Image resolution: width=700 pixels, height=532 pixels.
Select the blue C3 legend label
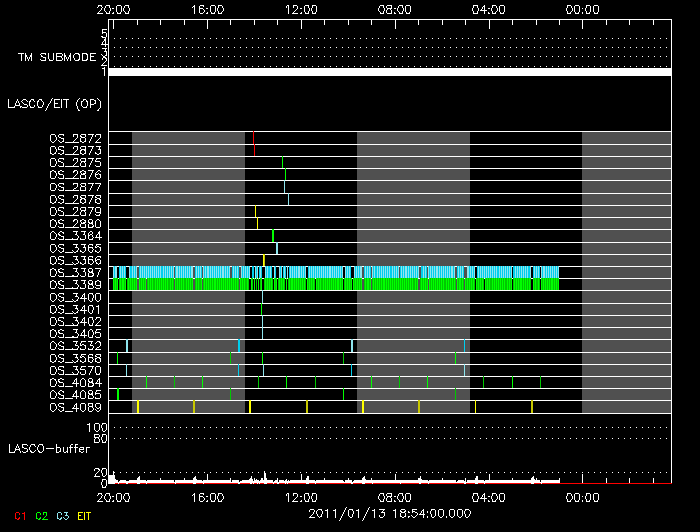click(x=61, y=515)
